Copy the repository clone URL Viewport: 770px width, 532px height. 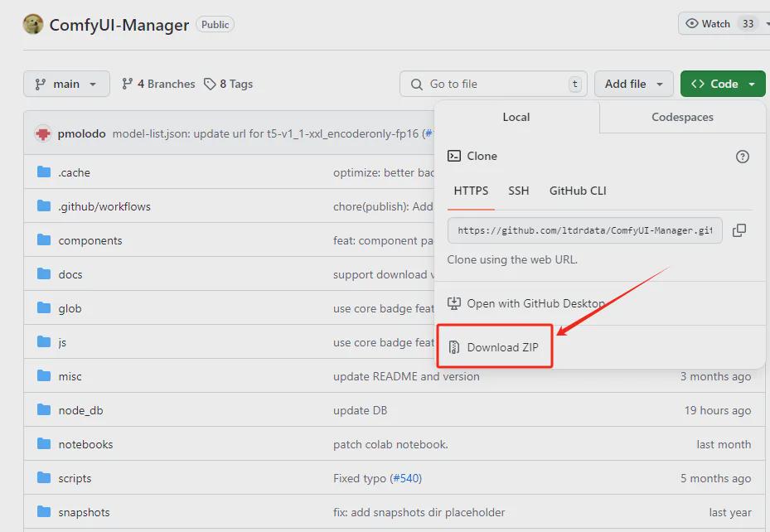click(x=739, y=230)
